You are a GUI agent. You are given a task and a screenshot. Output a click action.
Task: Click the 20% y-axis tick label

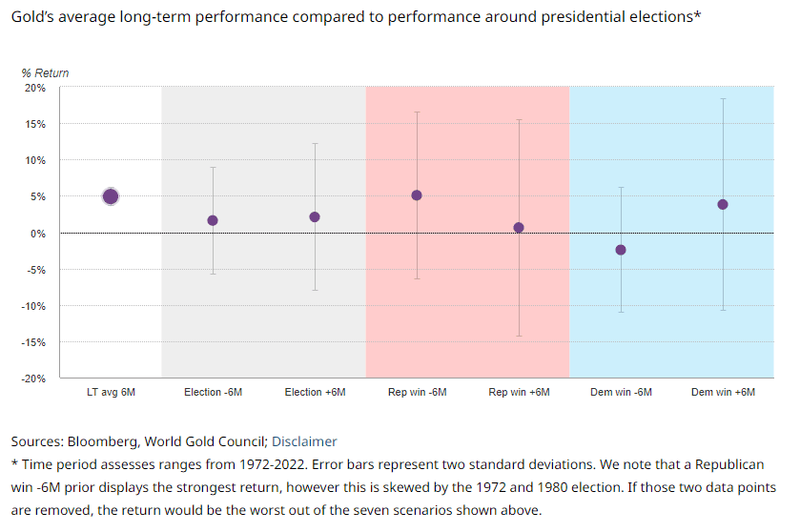coord(35,88)
